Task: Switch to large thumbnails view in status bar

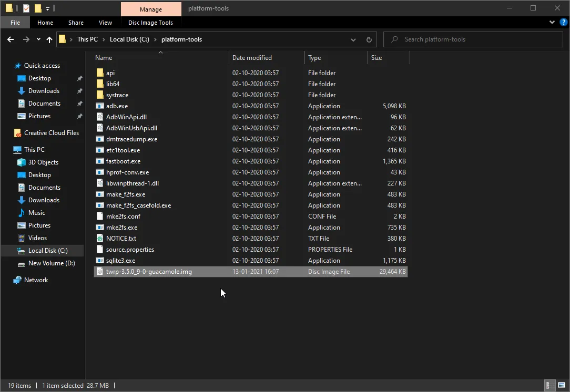Action: pos(561,385)
